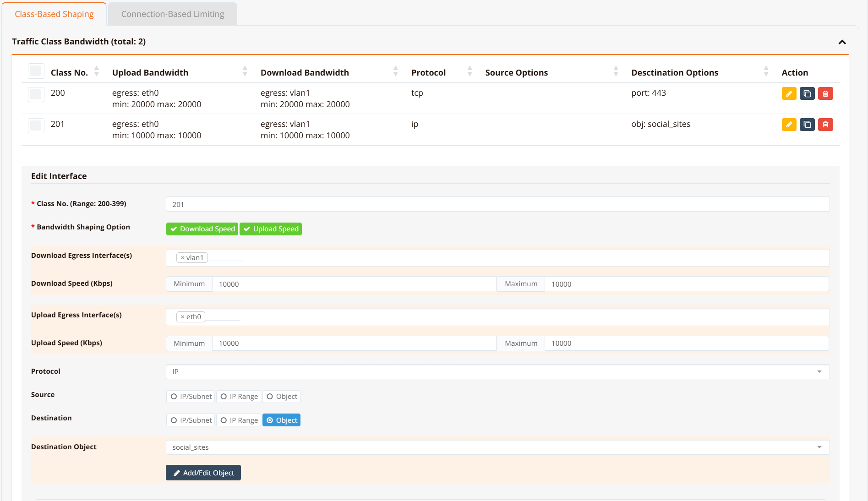Click the Add/Edit Object button

(203, 473)
